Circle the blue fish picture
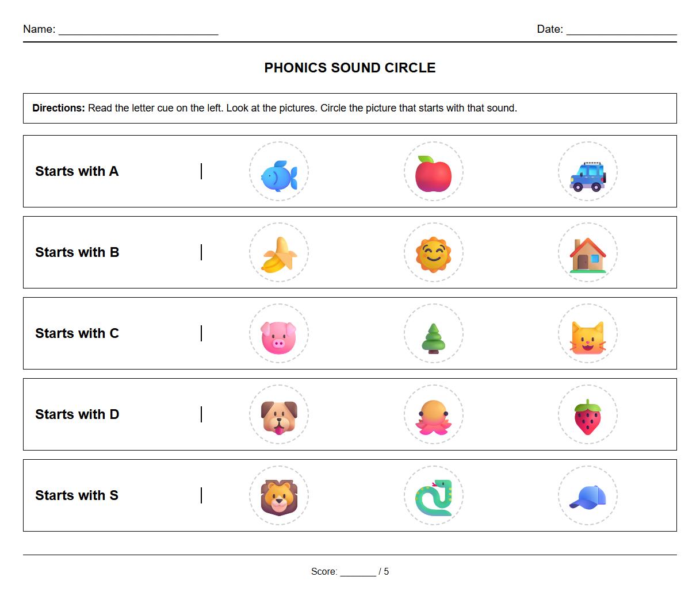This screenshot has height=600, width=700. (x=279, y=172)
